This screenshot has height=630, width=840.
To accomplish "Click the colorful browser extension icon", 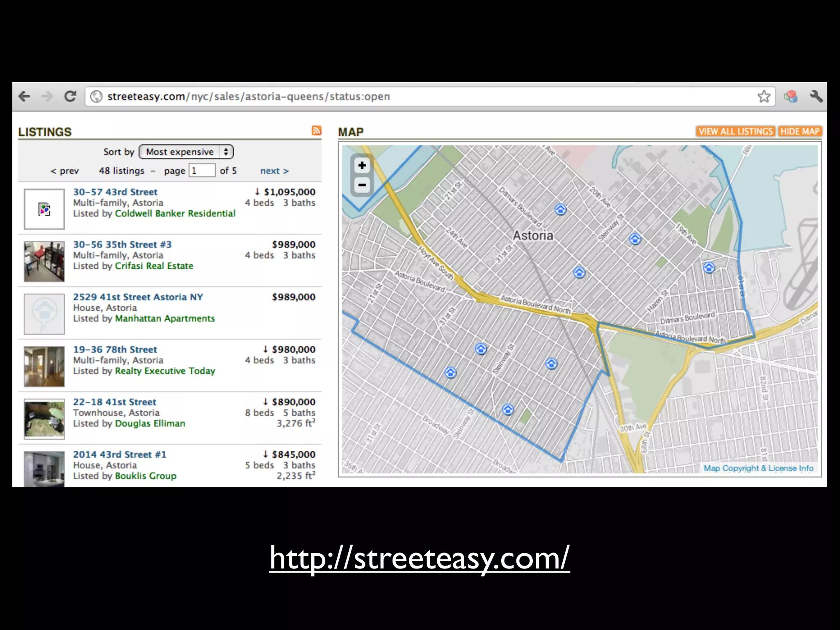I will [790, 96].
